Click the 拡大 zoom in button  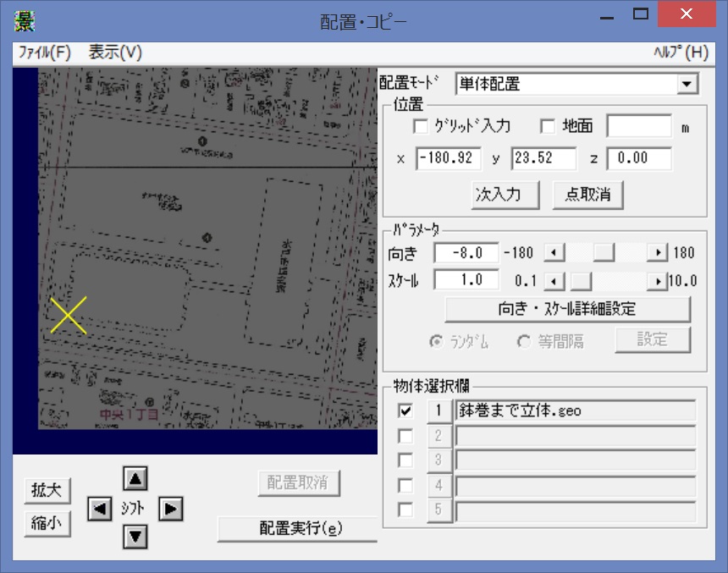point(47,490)
